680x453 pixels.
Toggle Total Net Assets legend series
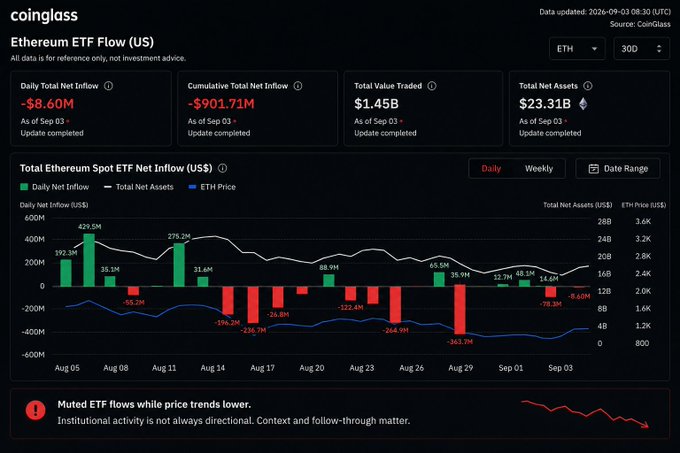click(139, 187)
